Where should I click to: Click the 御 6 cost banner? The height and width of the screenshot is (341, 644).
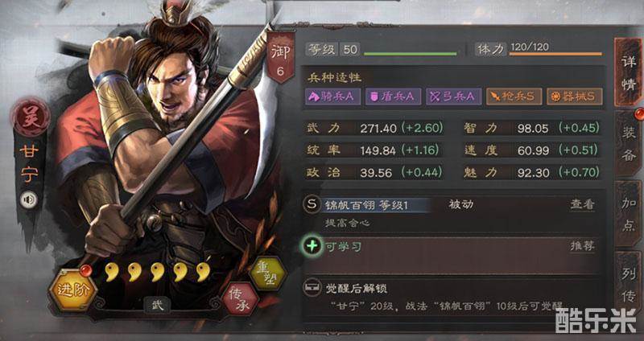[x=280, y=57]
